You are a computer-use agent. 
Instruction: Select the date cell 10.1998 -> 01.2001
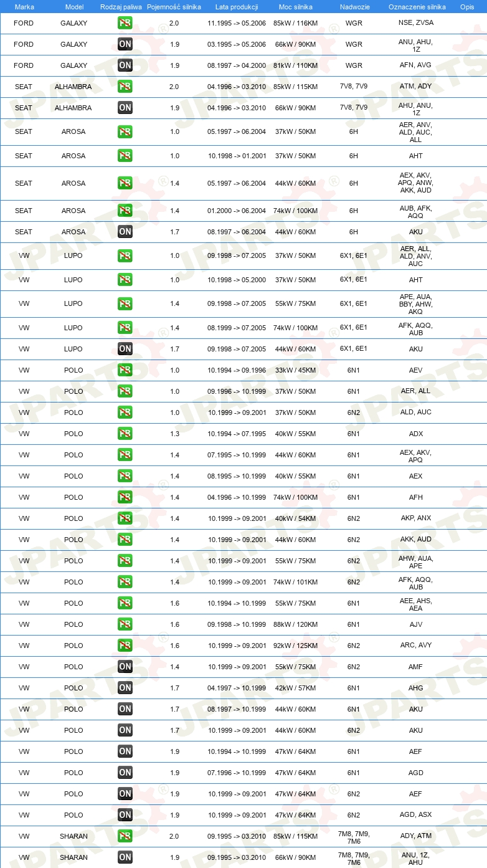click(x=237, y=156)
